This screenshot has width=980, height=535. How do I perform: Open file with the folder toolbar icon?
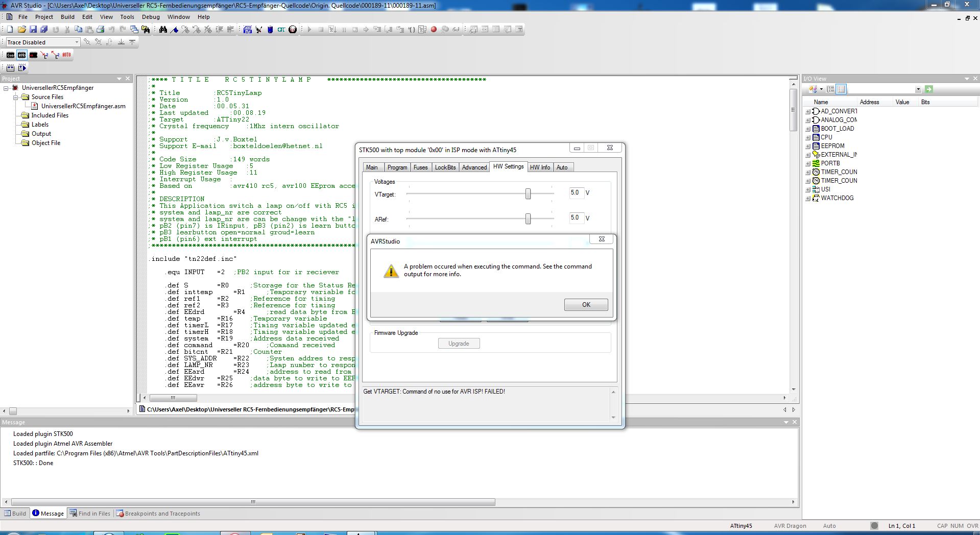pos(22,30)
